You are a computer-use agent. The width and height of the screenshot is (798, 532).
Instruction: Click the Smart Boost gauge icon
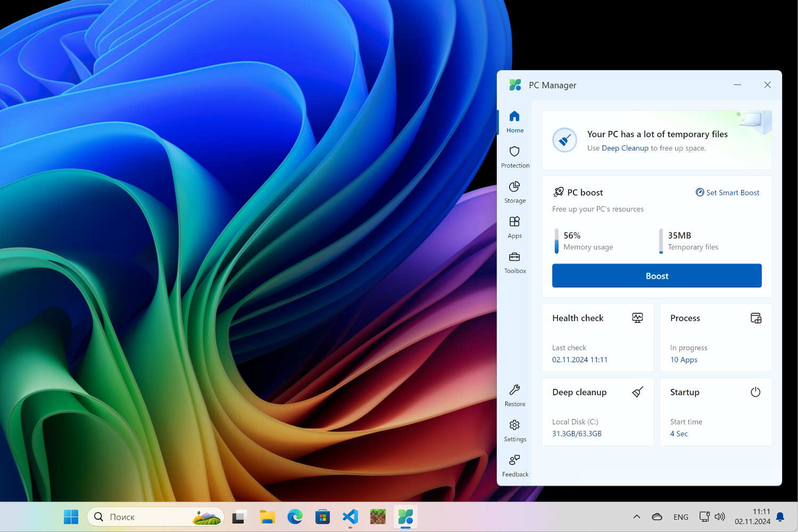pyautogui.click(x=700, y=192)
